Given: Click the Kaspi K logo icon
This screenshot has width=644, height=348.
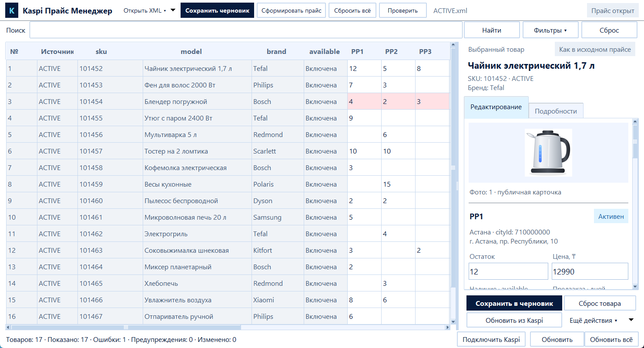Looking at the screenshot, I should (x=12, y=11).
